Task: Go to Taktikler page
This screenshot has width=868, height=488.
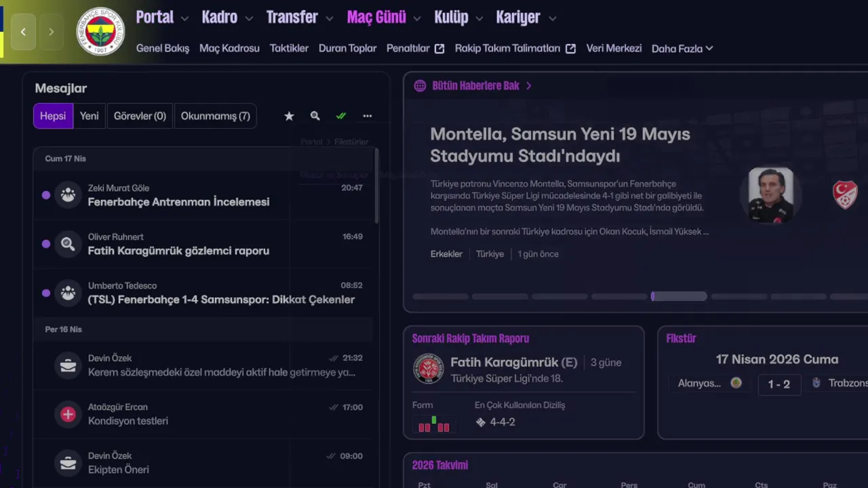Action: [289, 48]
